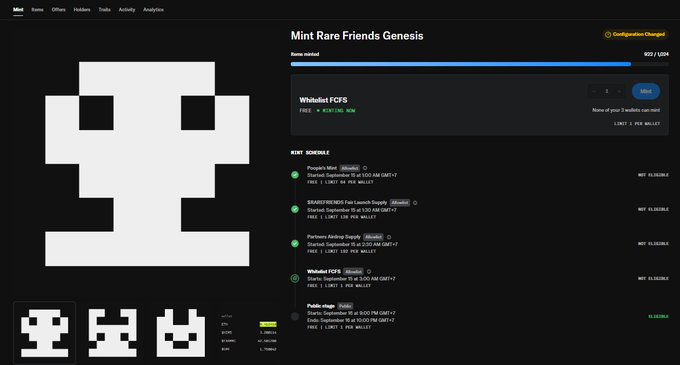
Task: Open the Mint tab
Action: coord(18,10)
